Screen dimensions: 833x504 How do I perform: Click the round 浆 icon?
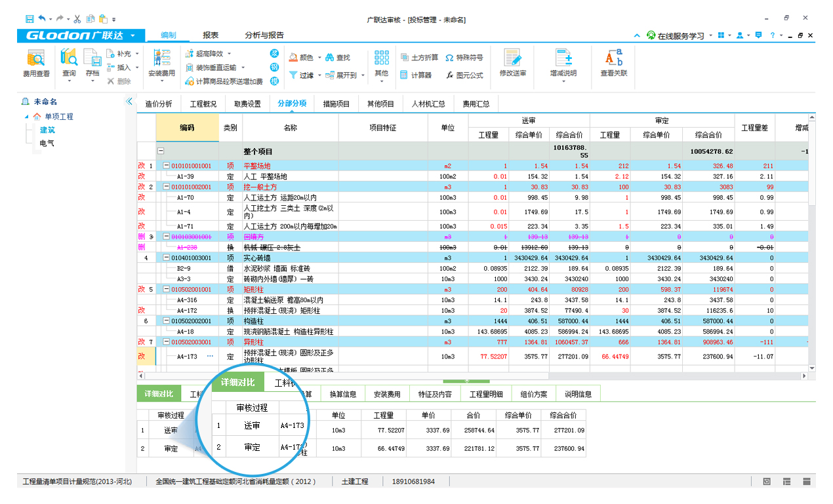(275, 54)
